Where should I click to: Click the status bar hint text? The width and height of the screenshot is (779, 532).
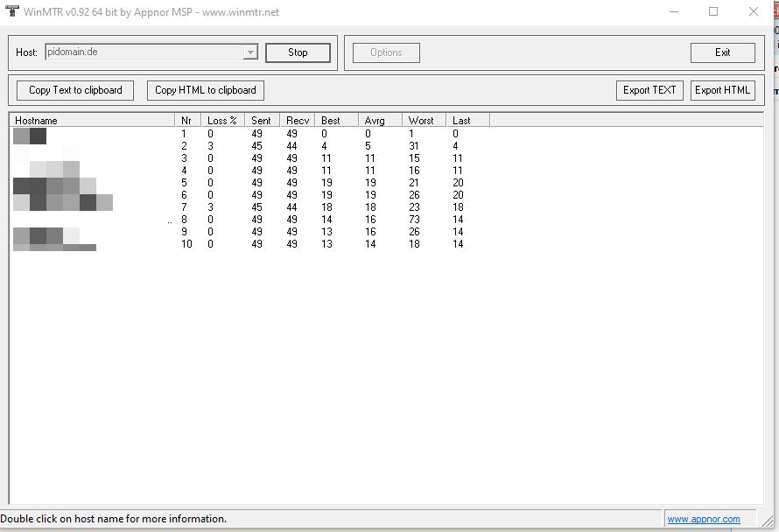point(113,519)
